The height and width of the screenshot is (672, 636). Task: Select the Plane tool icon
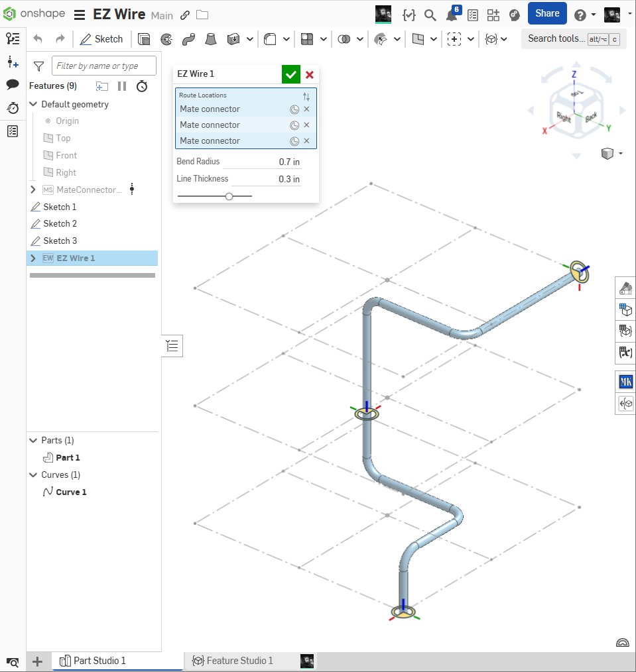click(418, 39)
